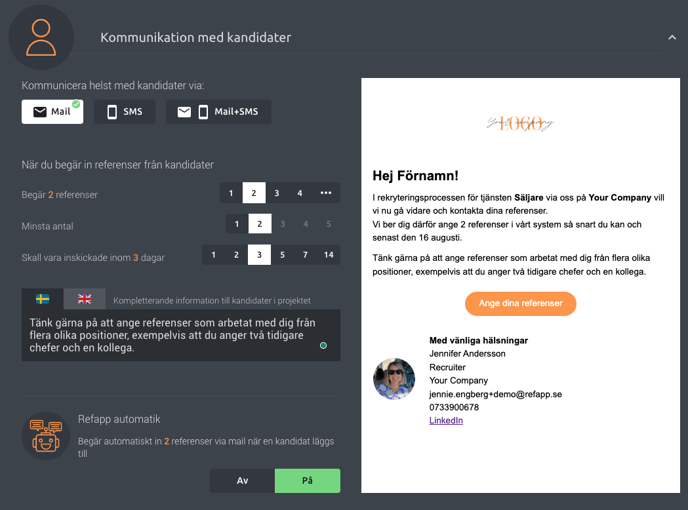
Task: Click the recruiter profile photo
Action: pos(394,379)
